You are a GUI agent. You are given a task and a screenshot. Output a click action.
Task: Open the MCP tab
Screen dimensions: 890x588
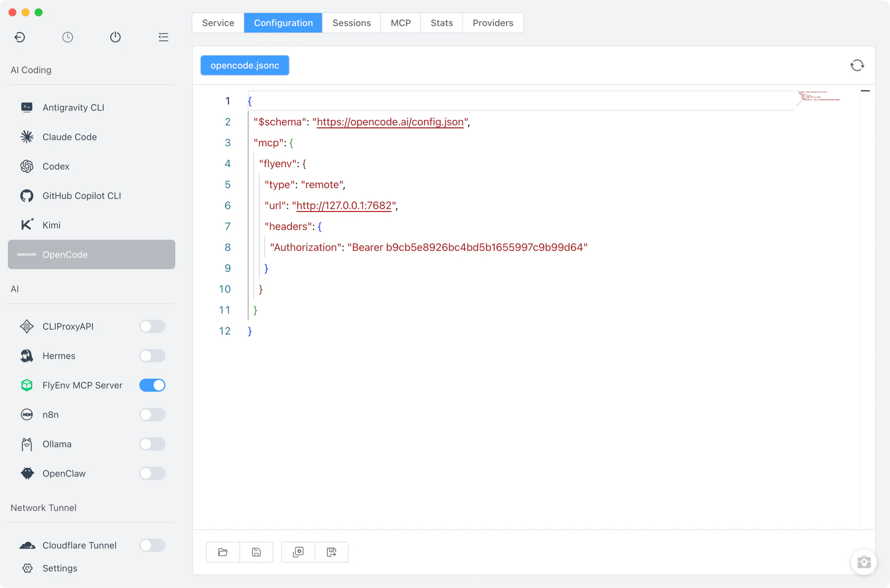click(401, 23)
